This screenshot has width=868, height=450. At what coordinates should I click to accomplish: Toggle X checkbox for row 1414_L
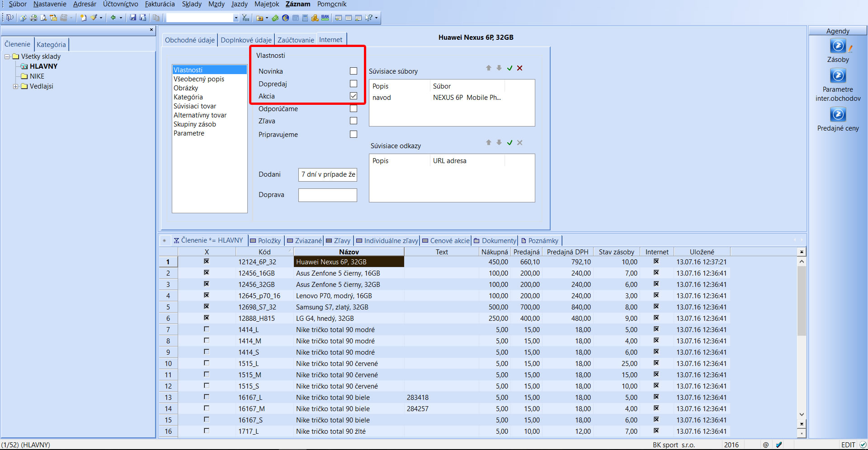tap(207, 329)
